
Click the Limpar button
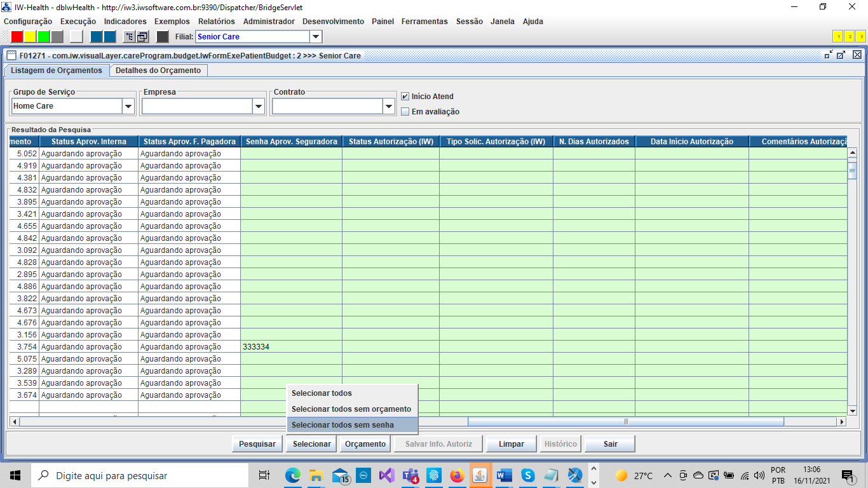[x=512, y=444]
